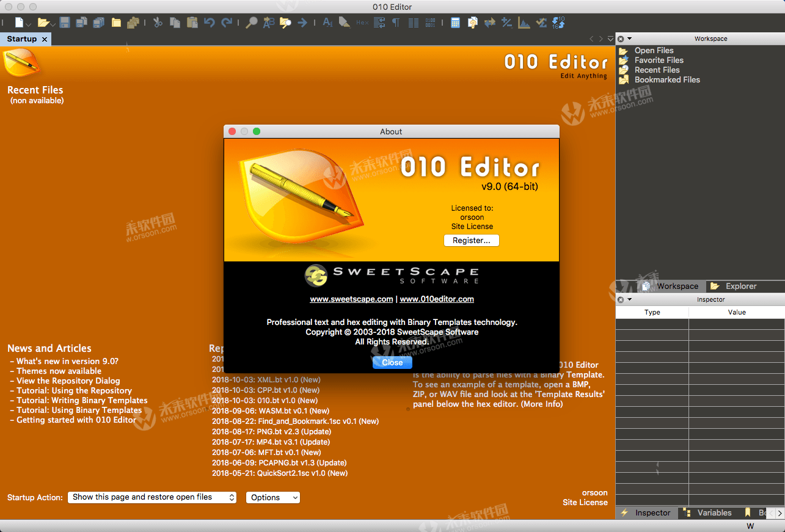This screenshot has width=785, height=532.
Task: Click the Paste clipboard icon
Action: coord(192,23)
